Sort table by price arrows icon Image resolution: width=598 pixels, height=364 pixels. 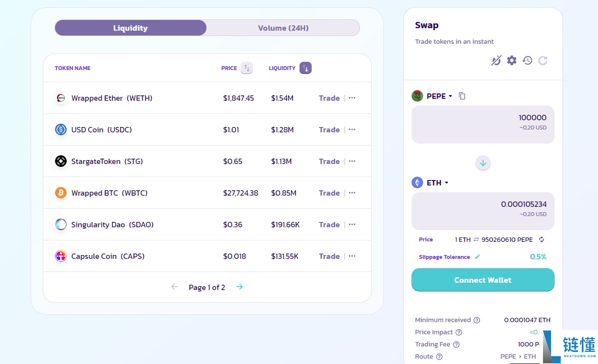point(247,68)
